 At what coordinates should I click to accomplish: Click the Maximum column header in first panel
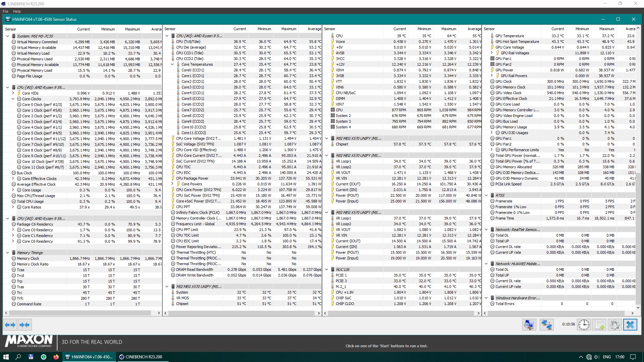[132, 29]
